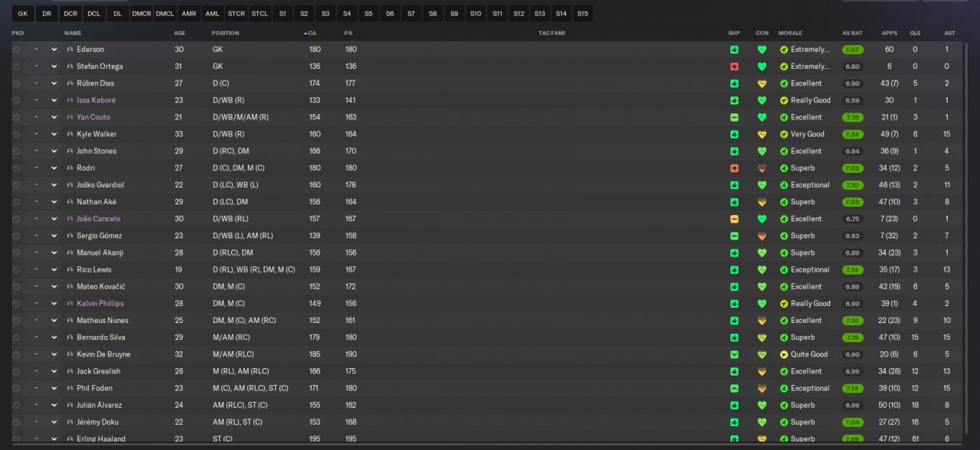Click Sergio Gómez's condition heart icon
The width and height of the screenshot is (980, 450).
point(762,236)
